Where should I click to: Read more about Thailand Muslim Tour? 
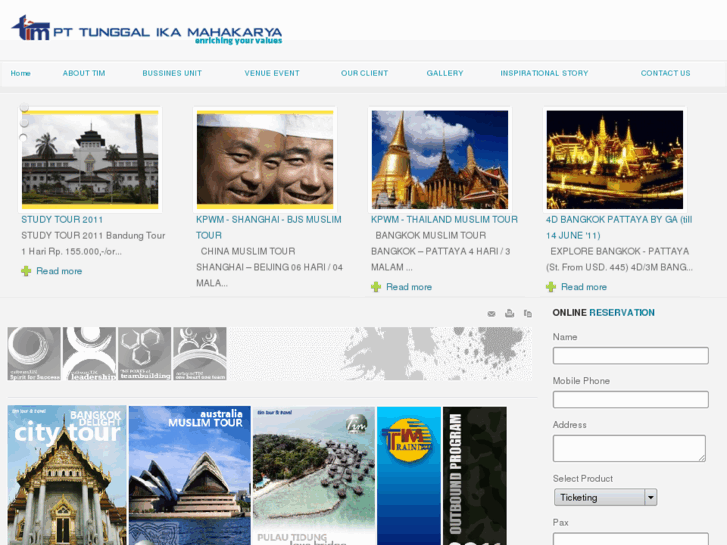(x=409, y=287)
